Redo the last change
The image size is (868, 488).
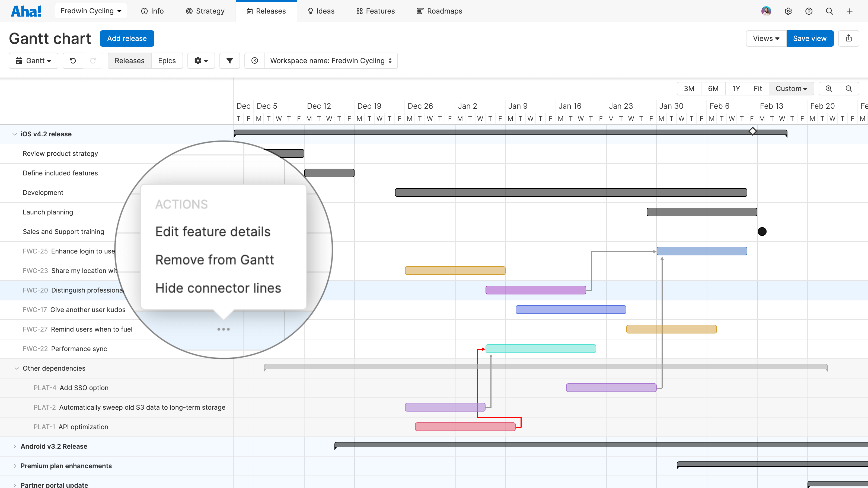point(93,61)
